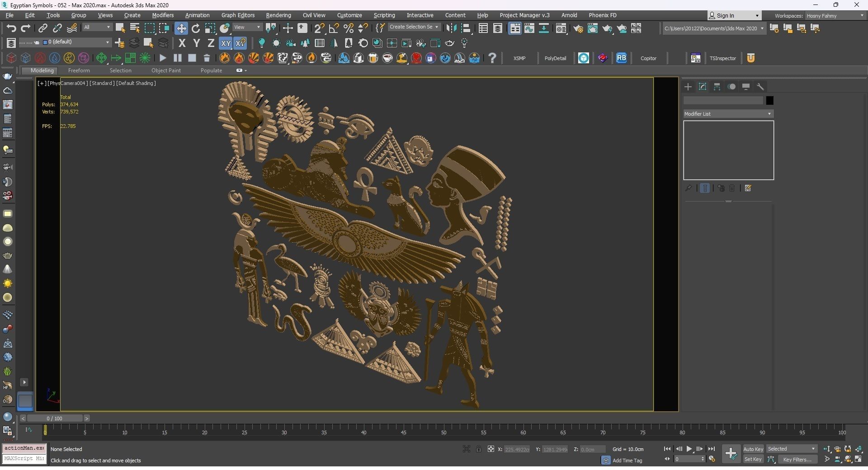Open the Hierarchy panel tab
Viewport: 868px width, 470px height.
pos(717,86)
